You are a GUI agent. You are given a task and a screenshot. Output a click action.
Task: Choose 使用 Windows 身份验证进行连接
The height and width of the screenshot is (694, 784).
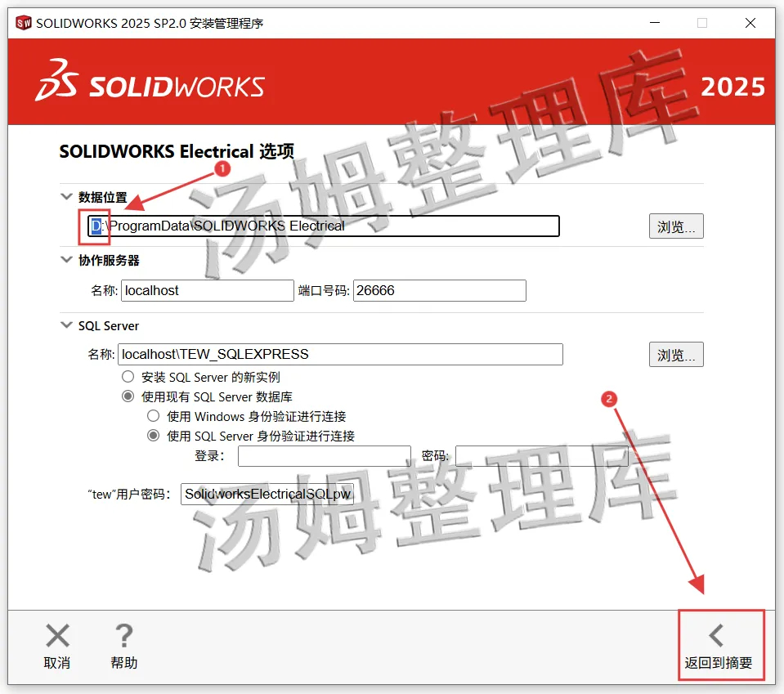[x=154, y=416]
